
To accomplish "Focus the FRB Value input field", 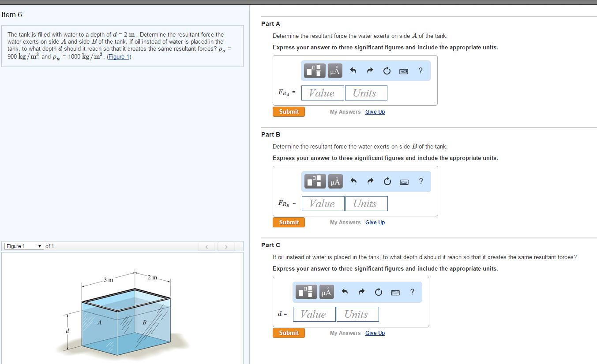I will [323, 204].
